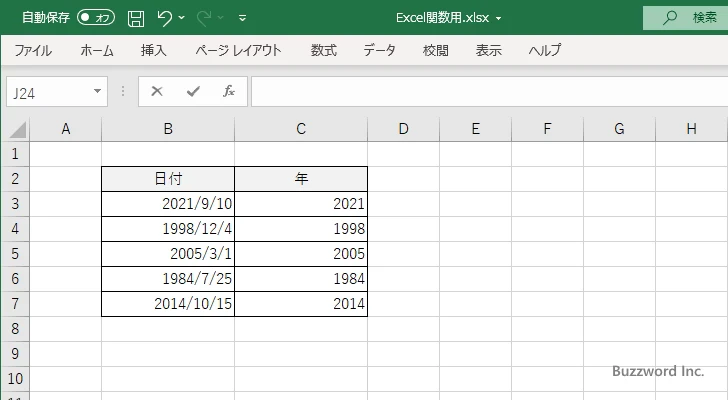Open the データ tab

pyautogui.click(x=379, y=50)
